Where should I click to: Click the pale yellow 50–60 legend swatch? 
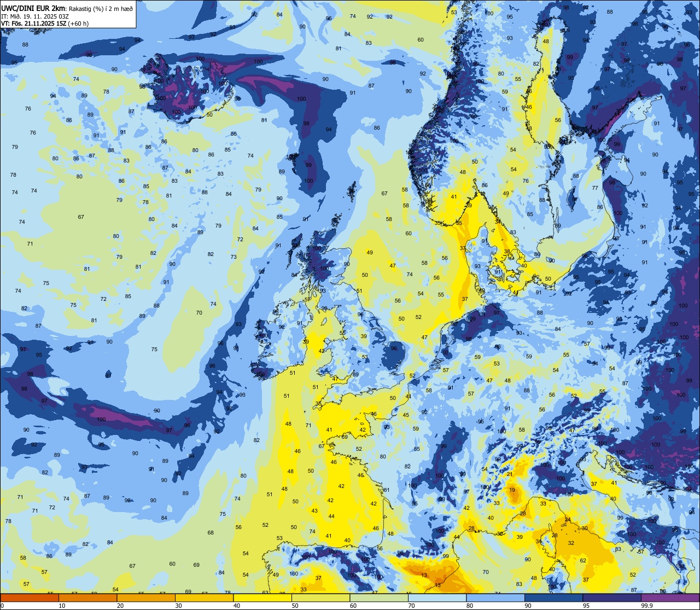(x=320, y=597)
